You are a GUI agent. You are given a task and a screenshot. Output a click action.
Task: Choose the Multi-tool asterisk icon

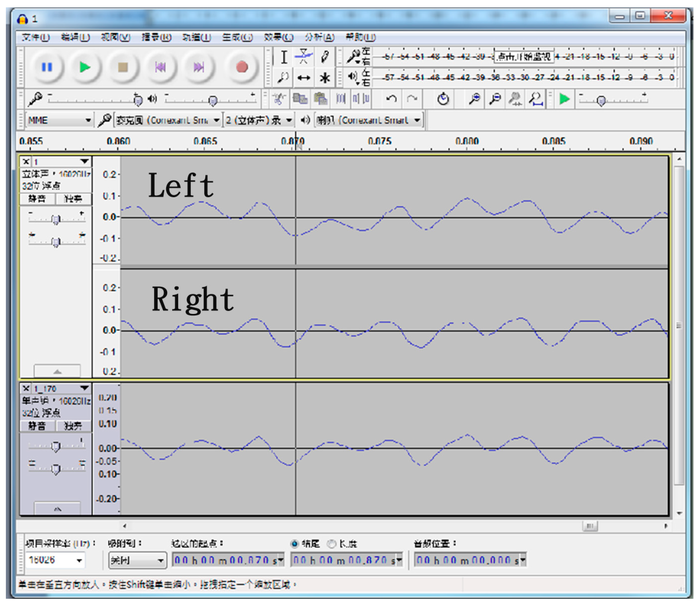point(324,78)
